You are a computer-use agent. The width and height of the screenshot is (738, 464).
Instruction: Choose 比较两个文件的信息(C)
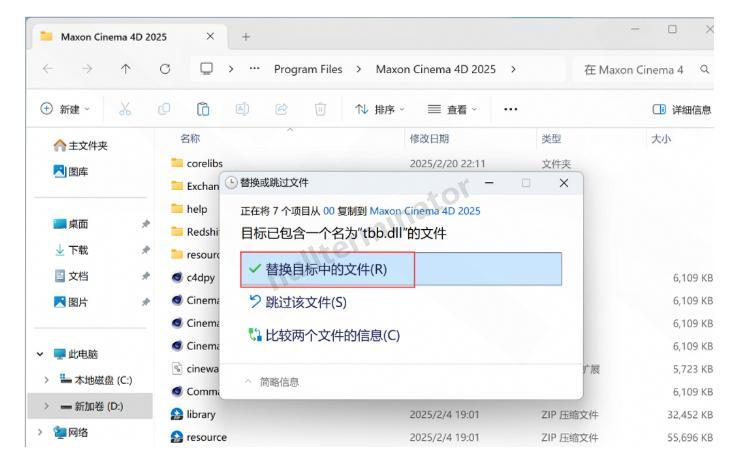324,335
